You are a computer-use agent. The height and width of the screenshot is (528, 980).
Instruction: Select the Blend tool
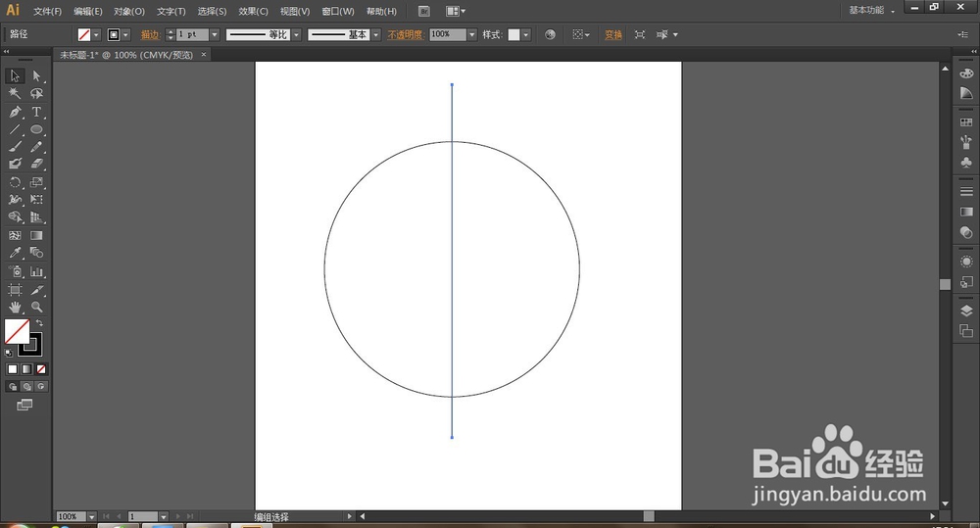(x=36, y=253)
